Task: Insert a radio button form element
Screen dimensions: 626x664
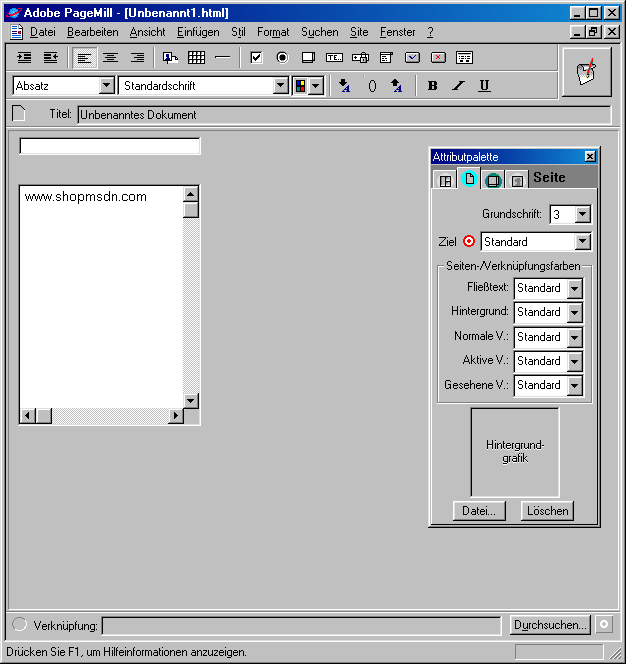Action: click(282, 58)
